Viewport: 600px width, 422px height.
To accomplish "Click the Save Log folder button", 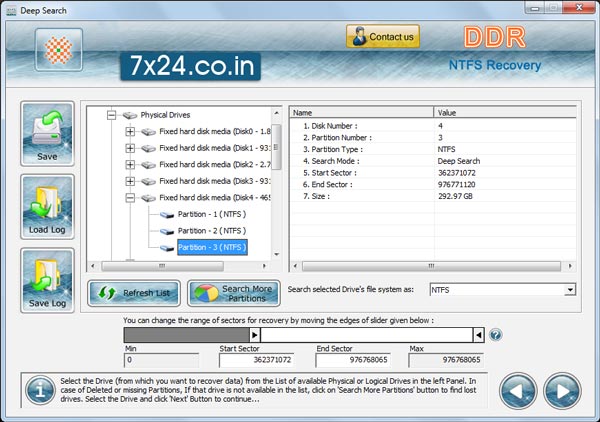I will click(x=47, y=280).
